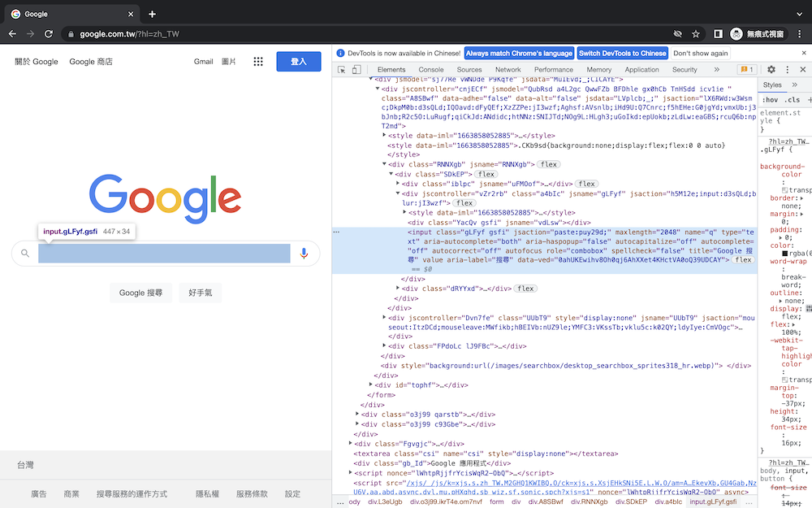
Task: Activate DevTools element inspector tool
Action: coord(341,69)
